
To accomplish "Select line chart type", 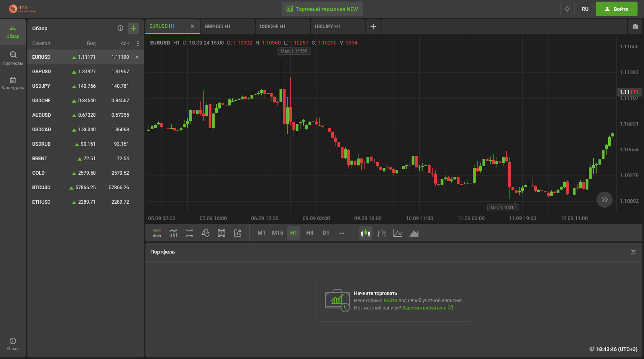I will [x=398, y=233].
